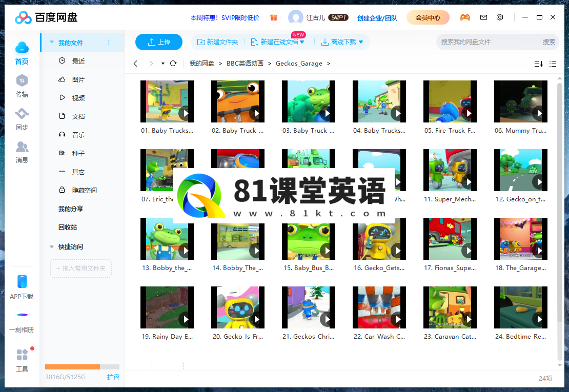
Task: Switch to list view icon
Action: coord(553,64)
